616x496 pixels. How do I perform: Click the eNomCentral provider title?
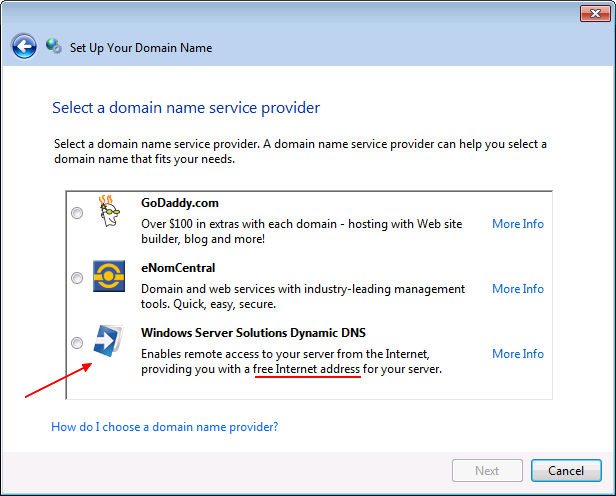[x=178, y=268]
